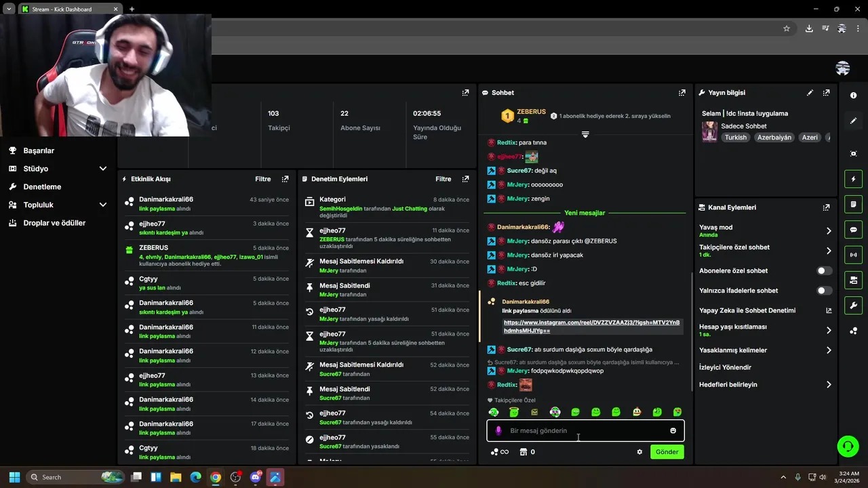Pop out the Etkinlik Akışı panel
The height and width of the screenshot is (488, 868).
(285, 179)
